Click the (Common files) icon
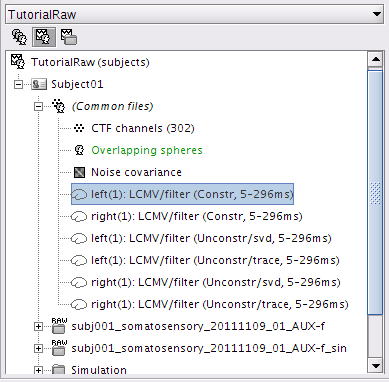The height and width of the screenshot is (382, 389). pyautogui.click(x=58, y=106)
